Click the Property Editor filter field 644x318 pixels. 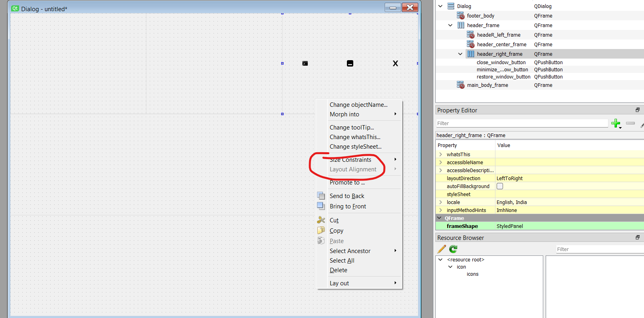pos(522,123)
